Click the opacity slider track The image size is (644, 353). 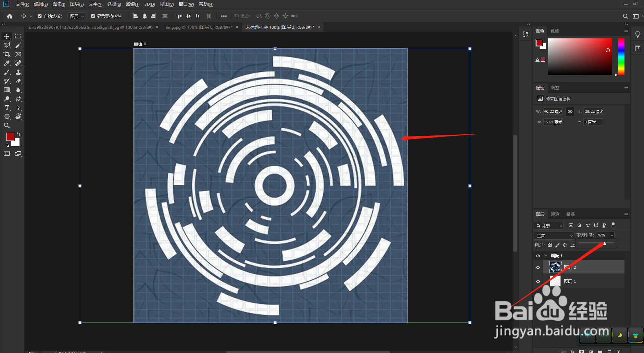pos(596,243)
